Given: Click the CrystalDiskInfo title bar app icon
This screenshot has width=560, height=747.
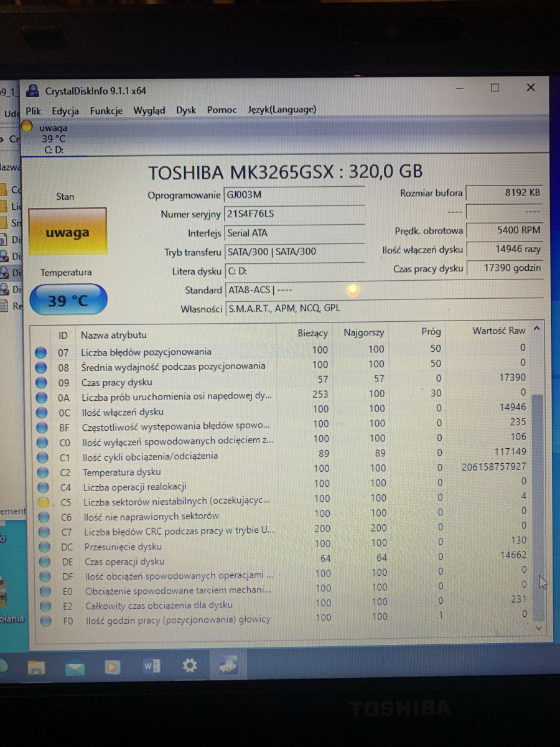Looking at the screenshot, I should pos(33,91).
